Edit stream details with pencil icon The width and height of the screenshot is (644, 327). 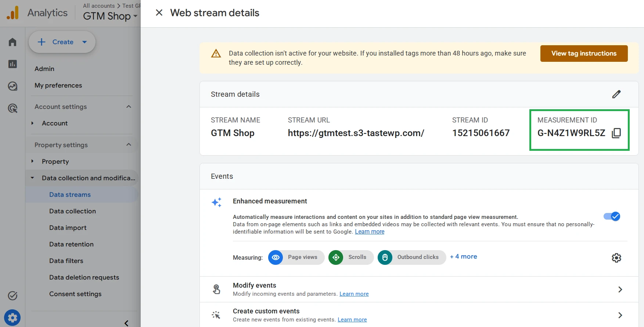pyautogui.click(x=616, y=94)
